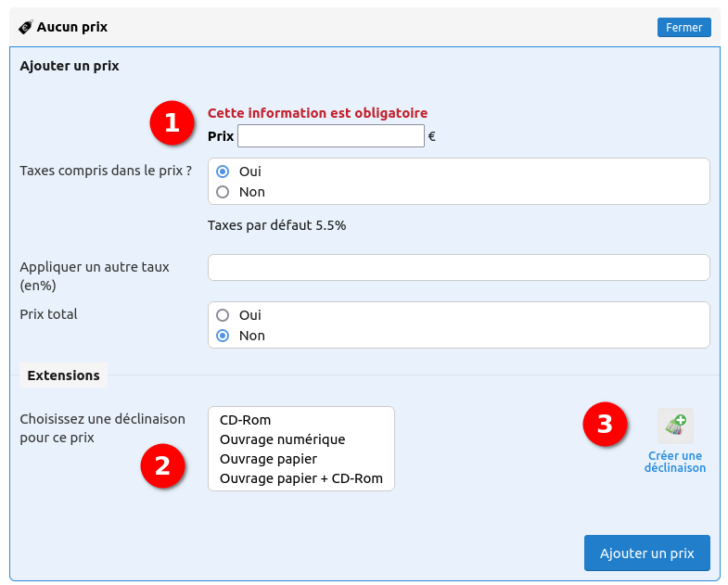
Task: Click the Appliquer un autre taux field
Action: coord(458,268)
